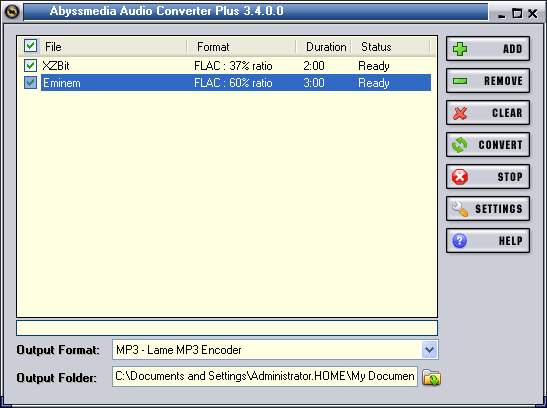Screen dimensions: 547x408
Task: Browse output folder with the folder icon
Action: (x=432, y=378)
